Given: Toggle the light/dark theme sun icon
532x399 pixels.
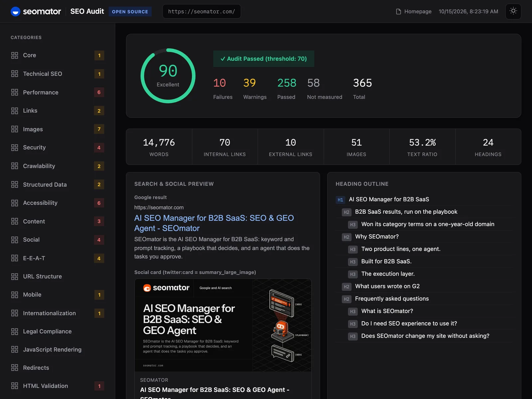Looking at the screenshot, I should click(513, 11).
